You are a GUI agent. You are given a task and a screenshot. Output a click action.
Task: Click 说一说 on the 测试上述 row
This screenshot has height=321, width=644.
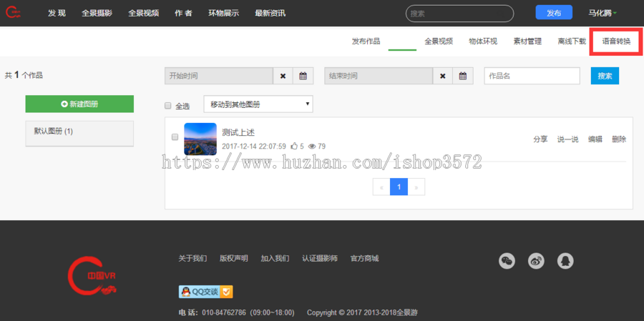(x=567, y=139)
